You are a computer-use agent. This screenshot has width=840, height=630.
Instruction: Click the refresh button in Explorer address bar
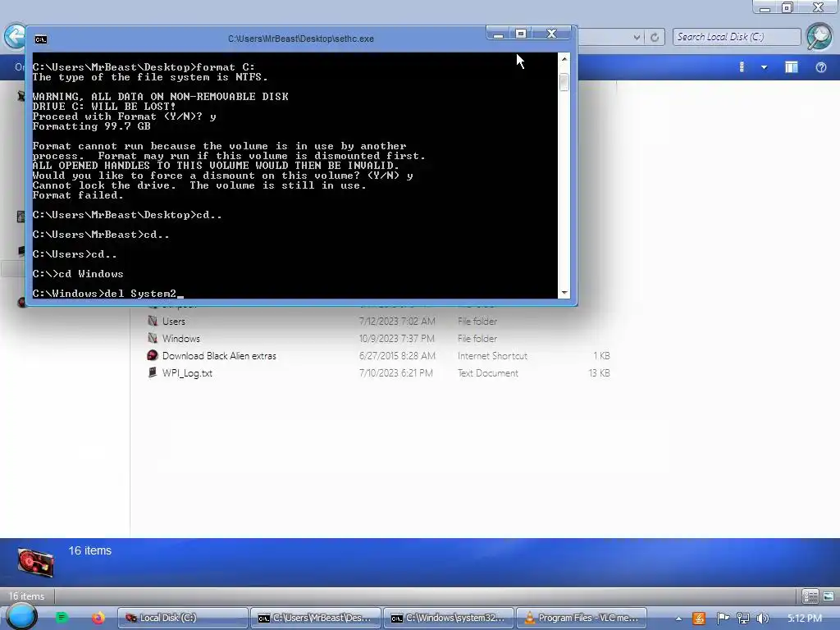pyautogui.click(x=655, y=38)
